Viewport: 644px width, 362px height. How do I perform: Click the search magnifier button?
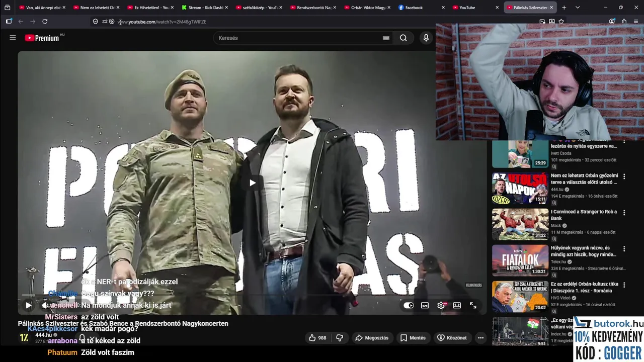[404, 38]
